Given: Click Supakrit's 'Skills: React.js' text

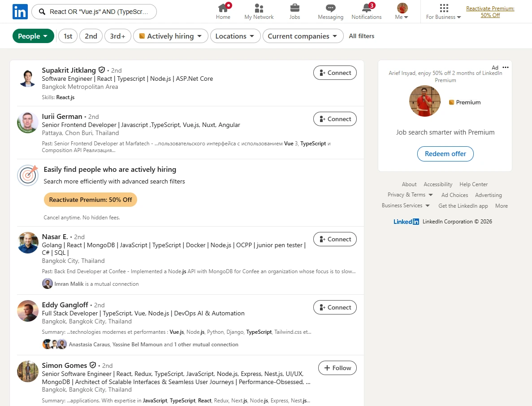Looking at the screenshot, I should (x=58, y=97).
